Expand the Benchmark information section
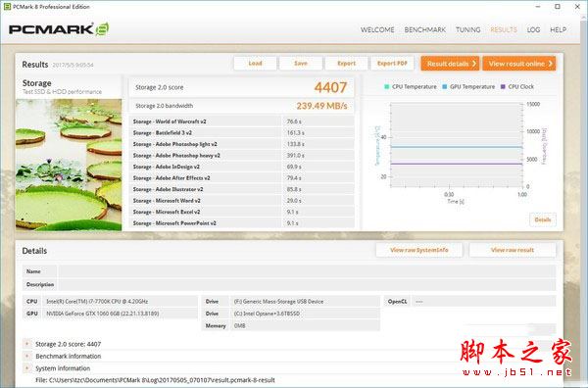588x388 pixels. pos(27,356)
